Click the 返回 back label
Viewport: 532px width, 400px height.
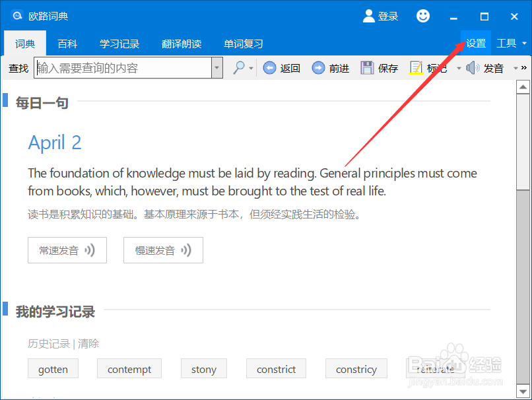pyautogui.click(x=290, y=68)
